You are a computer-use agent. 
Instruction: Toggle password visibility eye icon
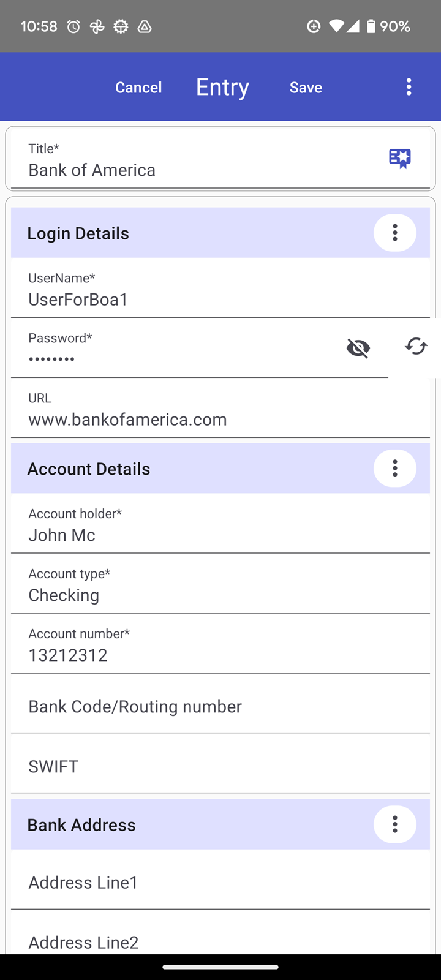pyautogui.click(x=358, y=348)
